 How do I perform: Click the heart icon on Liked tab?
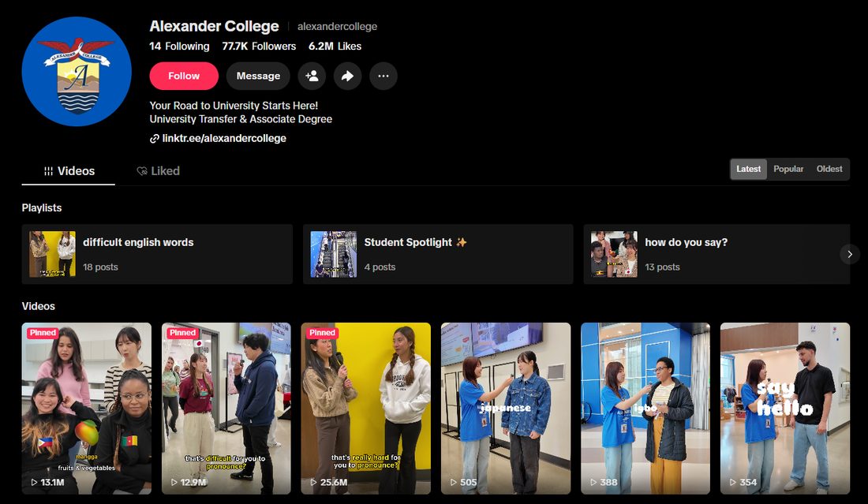click(x=142, y=171)
